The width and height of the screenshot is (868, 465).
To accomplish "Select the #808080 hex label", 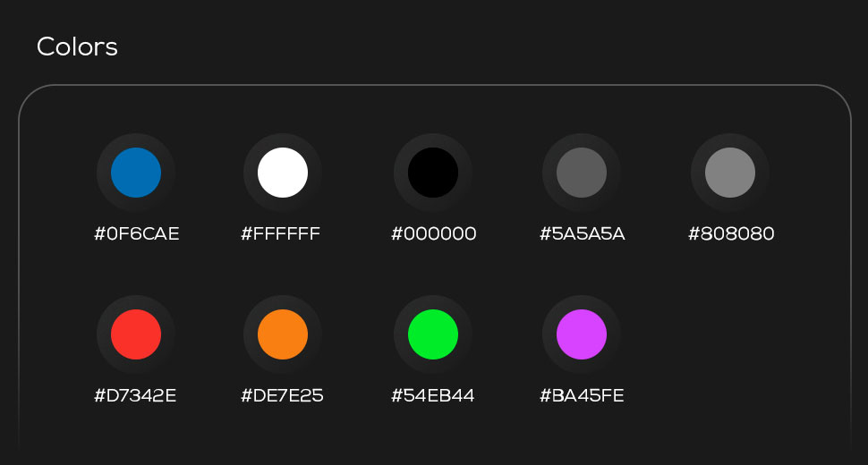I will [731, 234].
